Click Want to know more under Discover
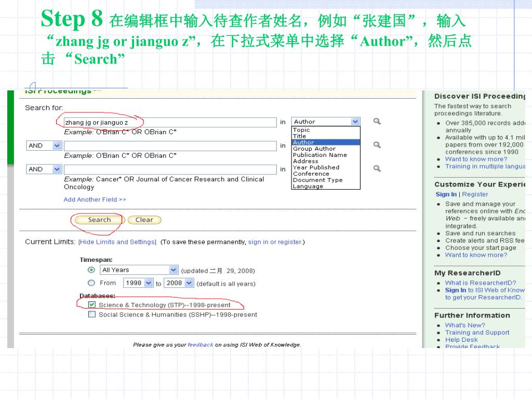Image resolution: width=532 pixels, height=399 pixels. (x=476, y=159)
